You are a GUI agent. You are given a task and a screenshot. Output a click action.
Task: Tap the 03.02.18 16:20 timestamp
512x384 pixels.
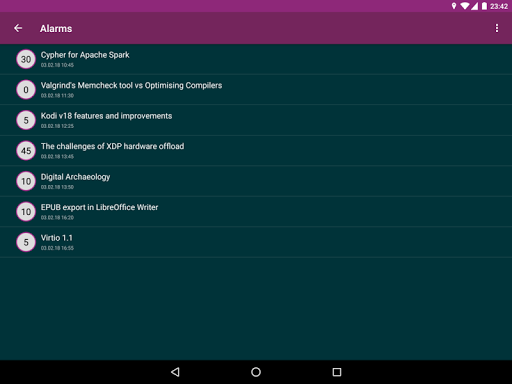pyautogui.click(x=57, y=218)
